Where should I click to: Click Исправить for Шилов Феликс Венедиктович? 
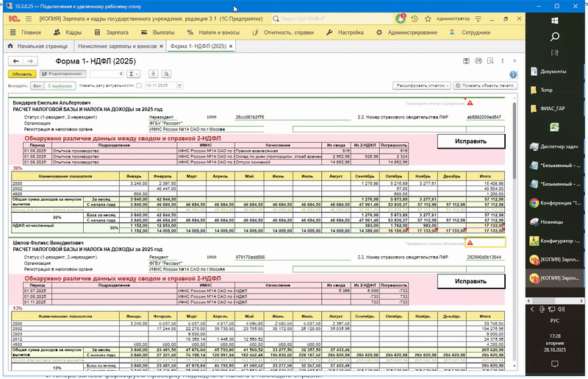(x=470, y=281)
